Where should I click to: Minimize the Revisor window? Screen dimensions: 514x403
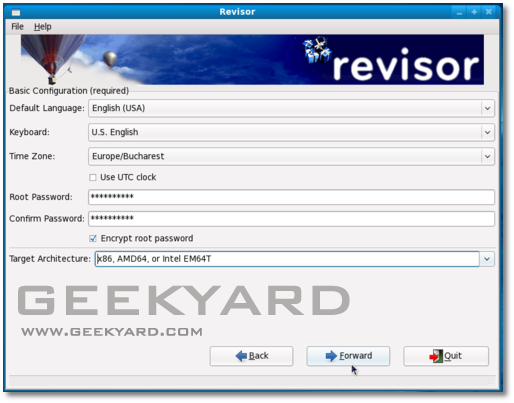click(459, 12)
